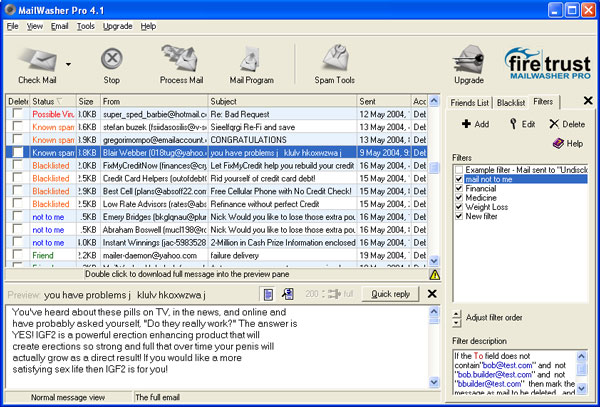The image size is (600, 407).
Task: Check Delete box for 'failure delivery' email
Action: 17,255
